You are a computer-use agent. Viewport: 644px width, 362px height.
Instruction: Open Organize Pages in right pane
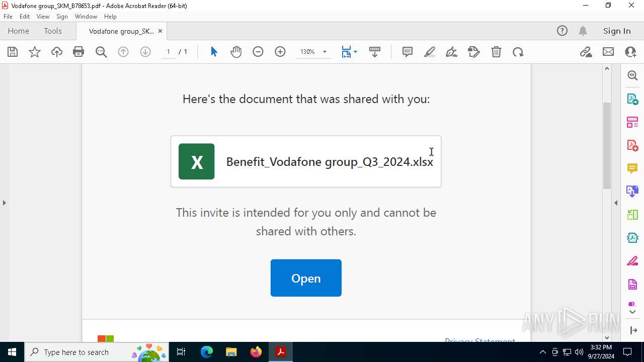pos(632,122)
